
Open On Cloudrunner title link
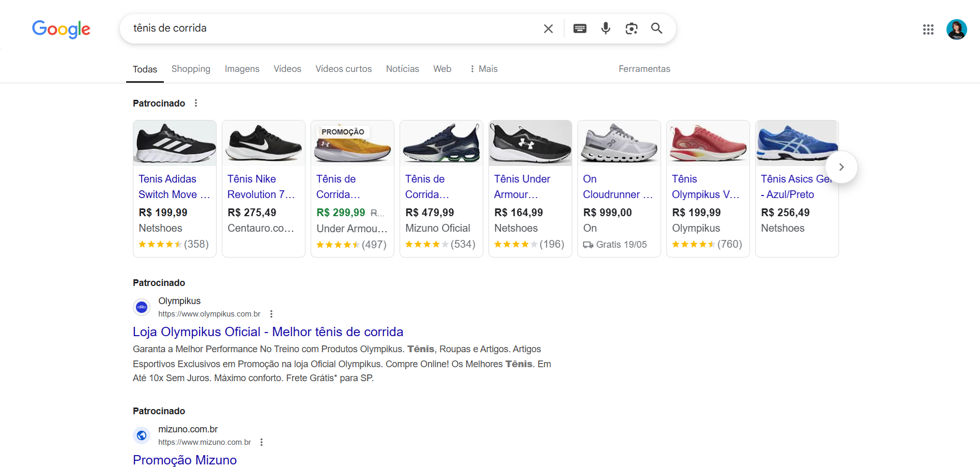pos(618,187)
